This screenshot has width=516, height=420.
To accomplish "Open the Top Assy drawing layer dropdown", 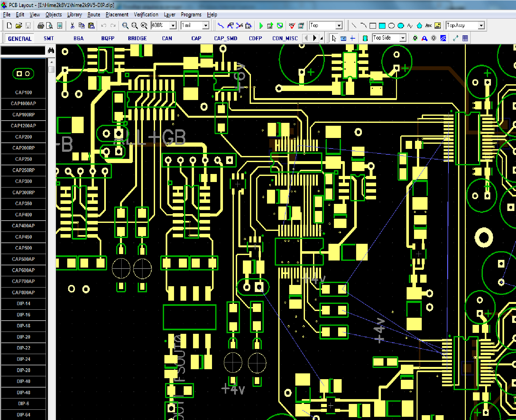I will [x=481, y=25].
